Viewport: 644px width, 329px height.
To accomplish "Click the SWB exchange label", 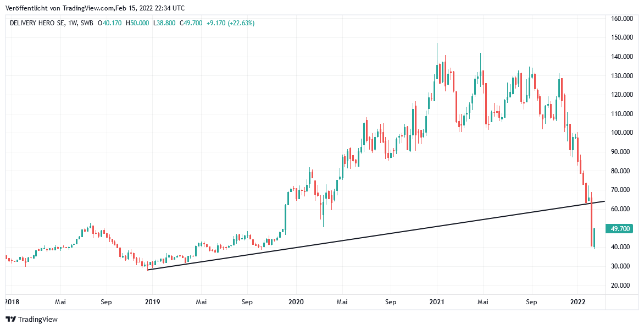I will click(x=86, y=24).
